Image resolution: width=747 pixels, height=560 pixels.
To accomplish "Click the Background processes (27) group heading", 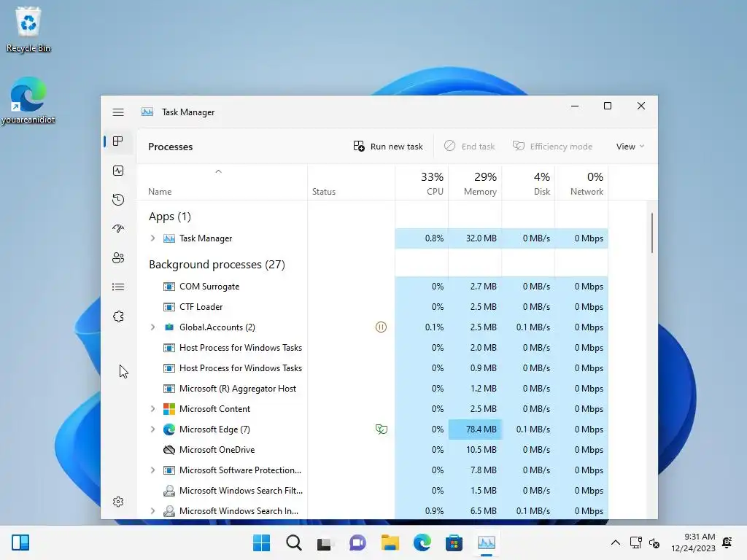I will point(217,265).
